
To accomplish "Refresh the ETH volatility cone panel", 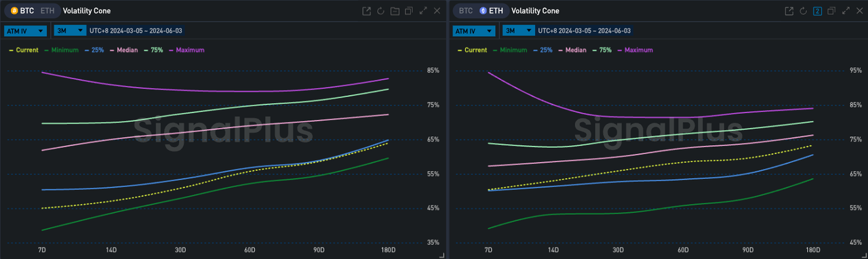I will click(x=803, y=11).
